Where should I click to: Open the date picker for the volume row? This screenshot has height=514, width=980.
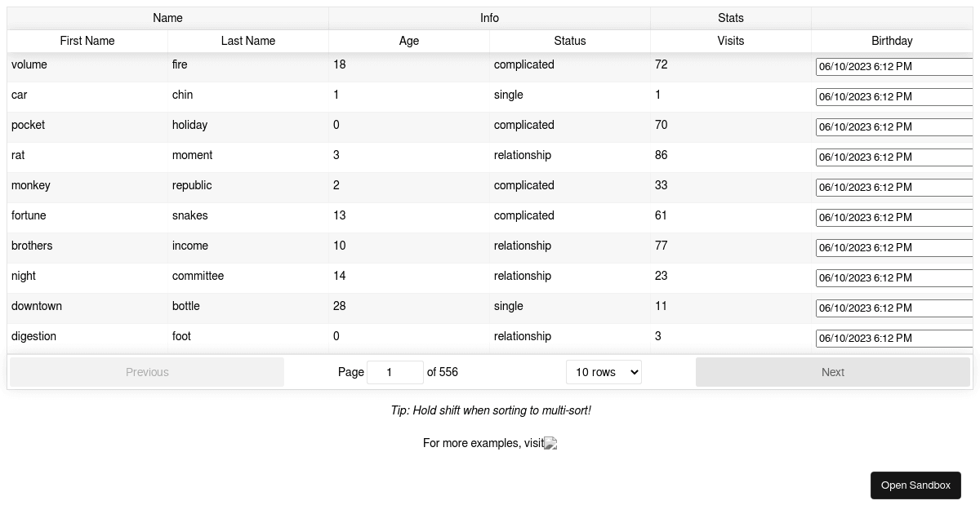click(894, 67)
